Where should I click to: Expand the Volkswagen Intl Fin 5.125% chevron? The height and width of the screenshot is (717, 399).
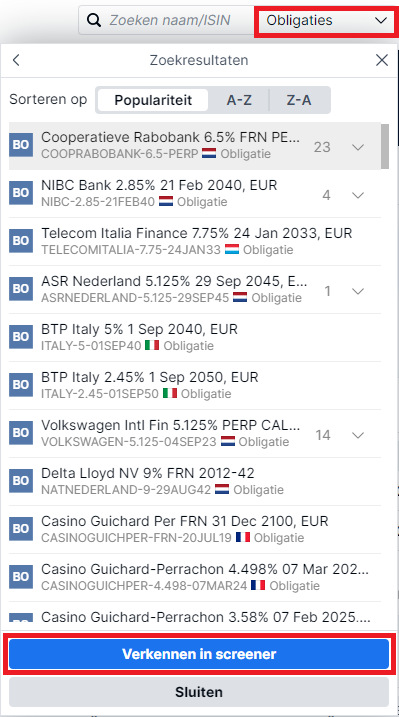[x=358, y=435]
